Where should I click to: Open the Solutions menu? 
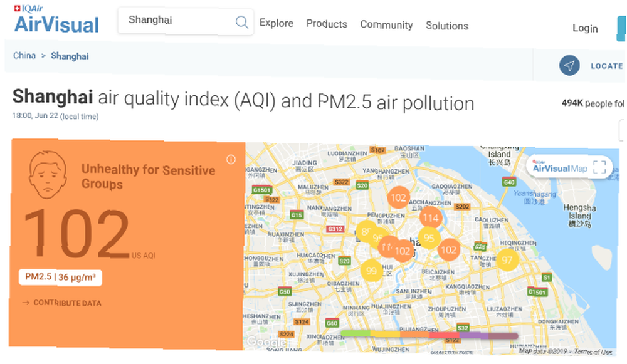tap(447, 26)
